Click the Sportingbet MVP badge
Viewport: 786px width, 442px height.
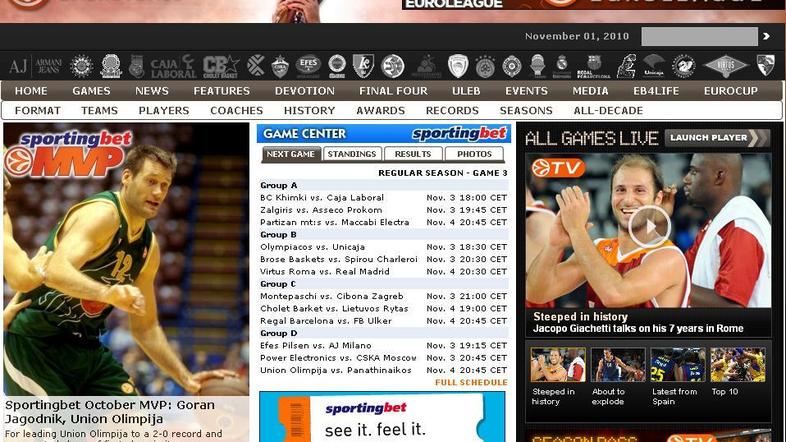(68, 153)
